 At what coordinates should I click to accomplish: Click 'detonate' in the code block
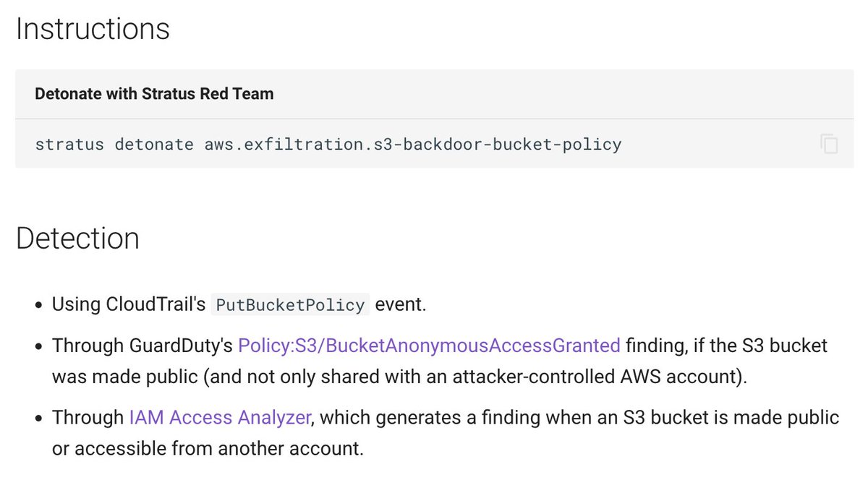point(154,144)
